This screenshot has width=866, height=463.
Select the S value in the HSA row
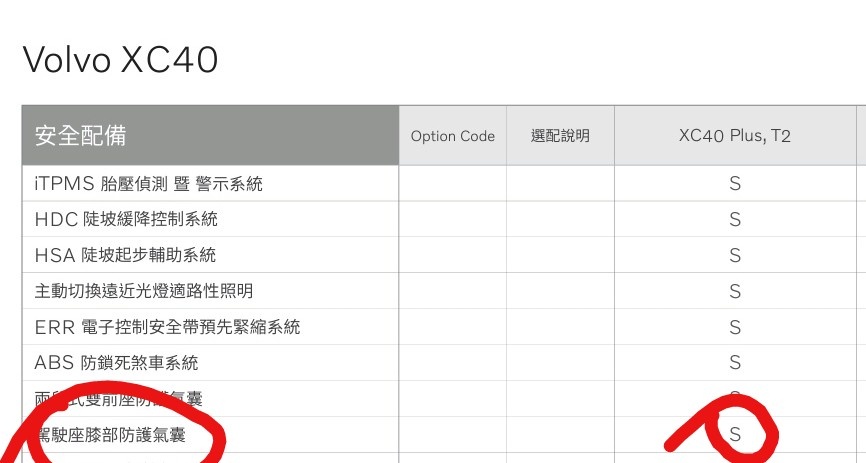click(735, 255)
